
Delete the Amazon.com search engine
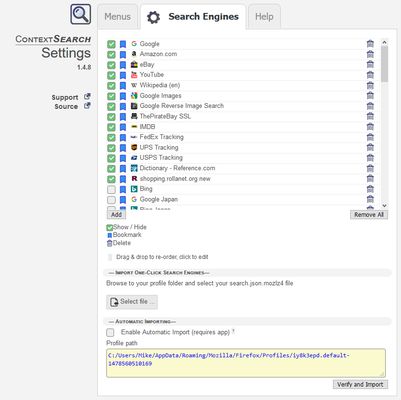[370, 54]
